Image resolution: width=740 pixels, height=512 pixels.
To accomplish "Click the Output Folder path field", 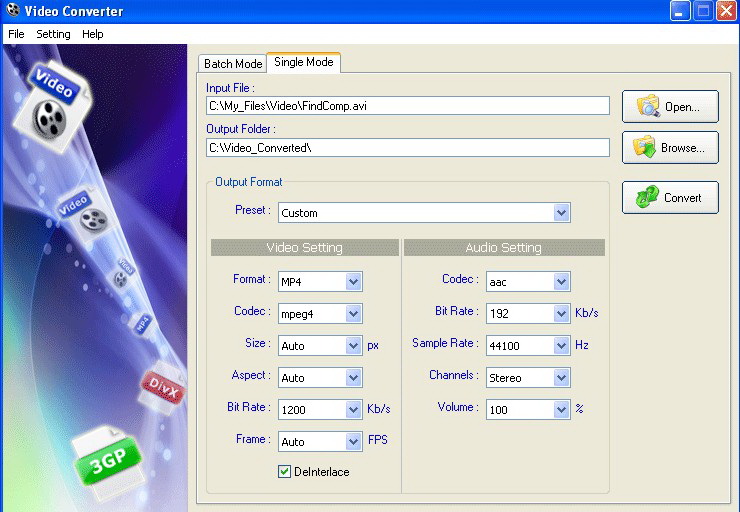I will tap(408, 148).
